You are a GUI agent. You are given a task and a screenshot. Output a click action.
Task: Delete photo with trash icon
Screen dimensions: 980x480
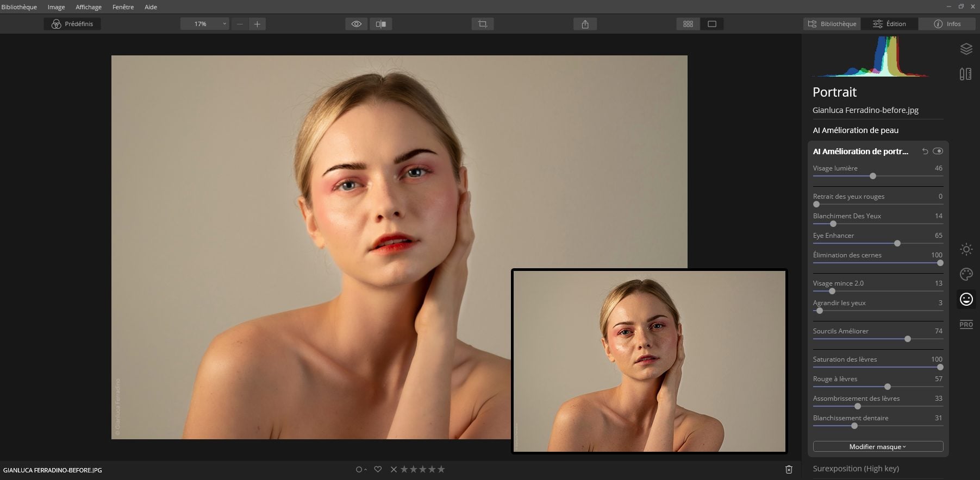coord(789,469)
